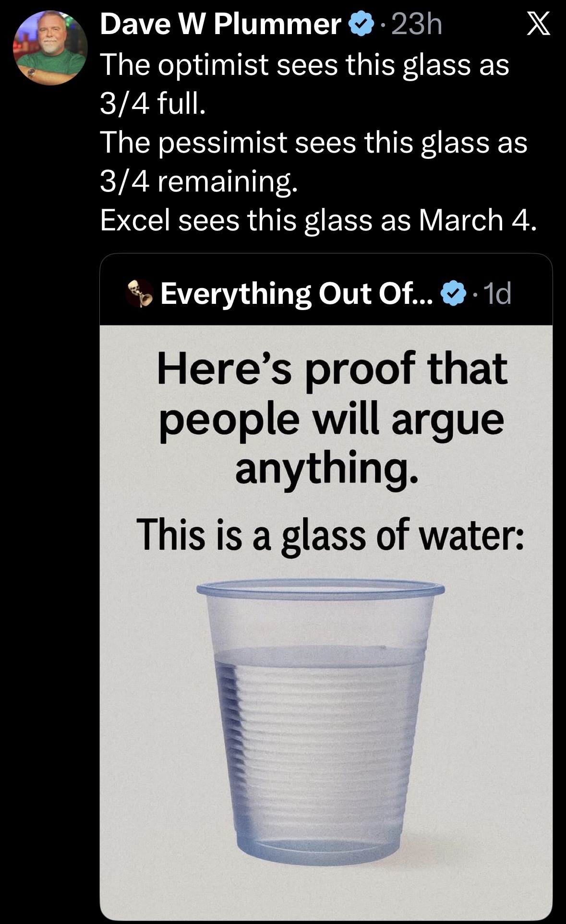This screenshot has height=924, width=566.
Task: Click the line "Excel sees this glass as March 4."
Action: click(x=318, y=220)
